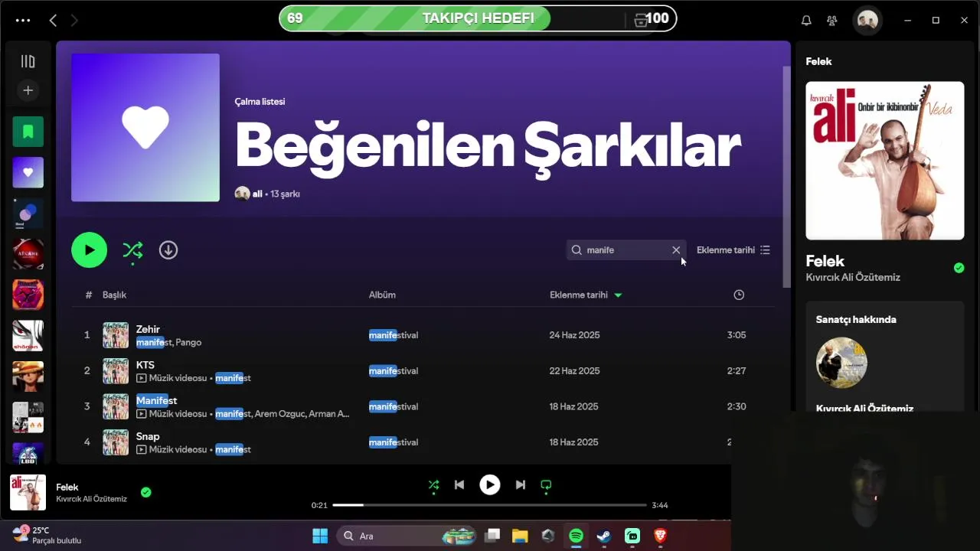Open Spotify taskbar icon

[x=576, y=536]
